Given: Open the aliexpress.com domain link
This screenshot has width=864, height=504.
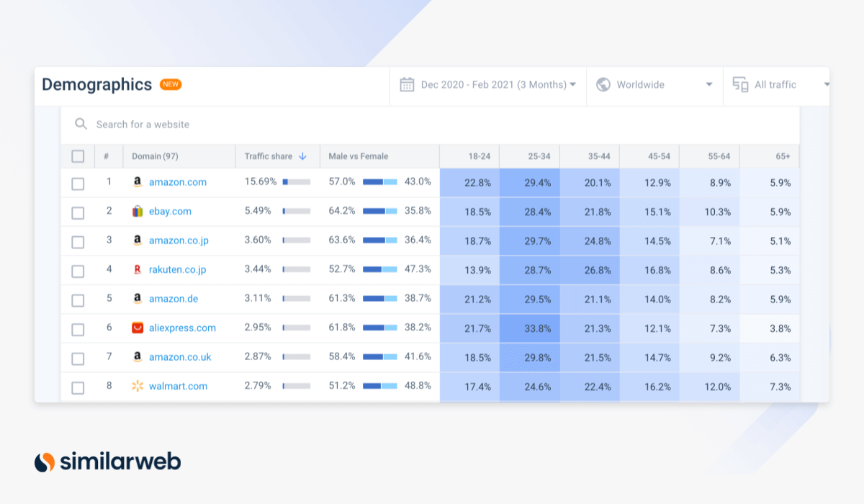Looking at the screenshot, I should click(182, 328).
